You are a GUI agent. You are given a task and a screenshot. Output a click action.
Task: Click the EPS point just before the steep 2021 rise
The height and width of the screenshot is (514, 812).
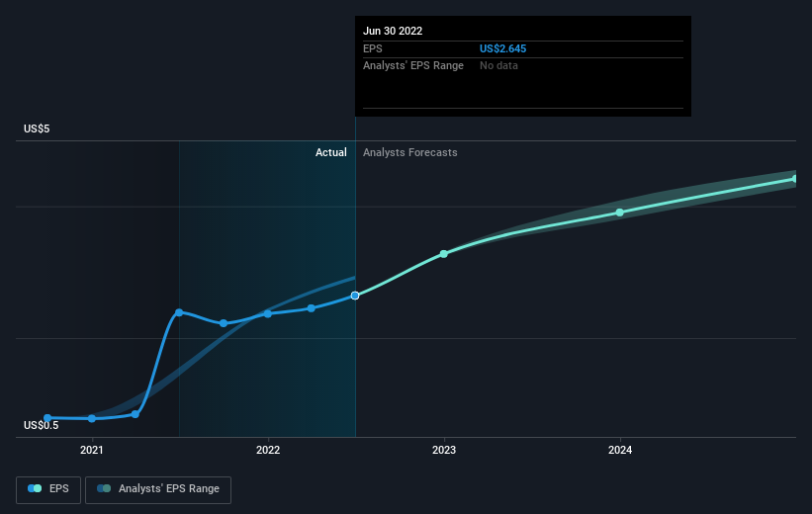135,414
